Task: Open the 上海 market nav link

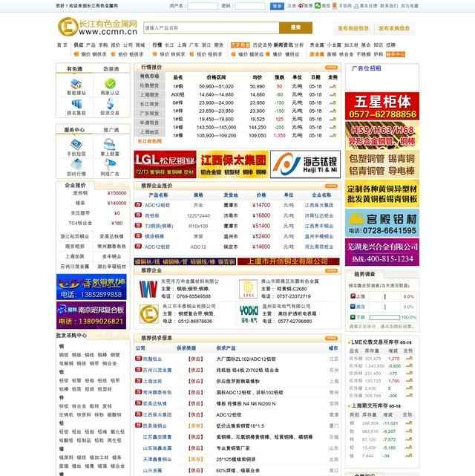Action: (182, 45)
